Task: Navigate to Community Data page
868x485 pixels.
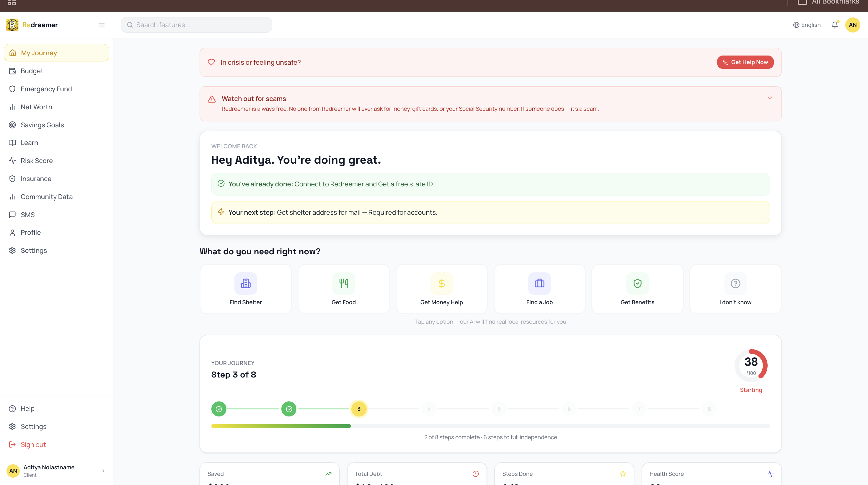Action: pyautogui.click(x=47, y=197)
